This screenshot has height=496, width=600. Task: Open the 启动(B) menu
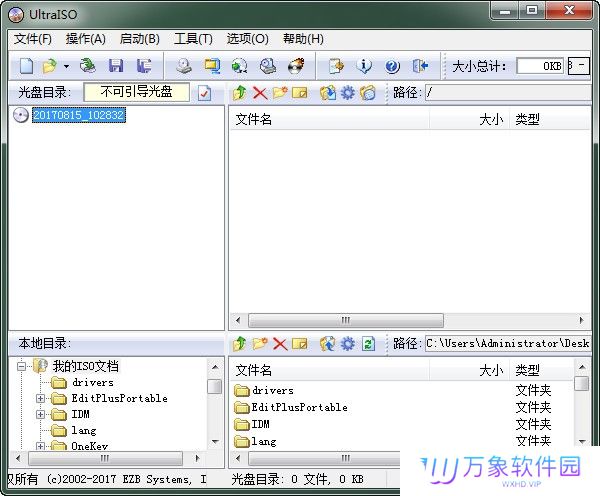(x=139, y=39)
